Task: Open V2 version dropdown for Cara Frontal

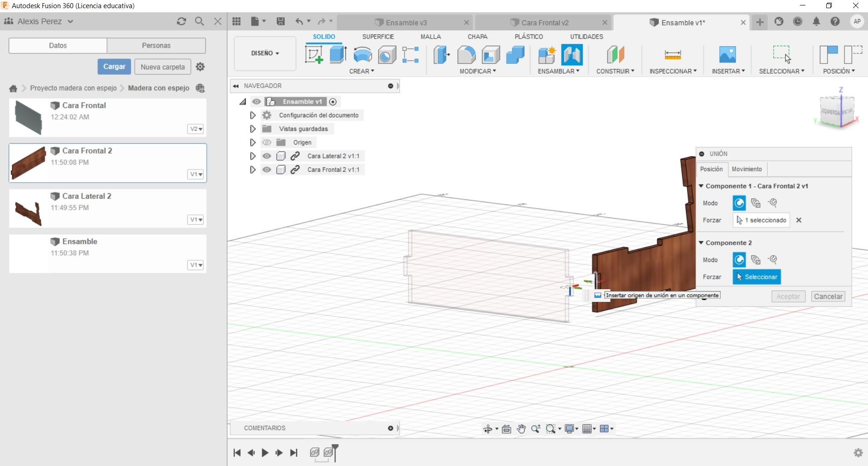Action: pyautogui.click(x=195, y=129)
